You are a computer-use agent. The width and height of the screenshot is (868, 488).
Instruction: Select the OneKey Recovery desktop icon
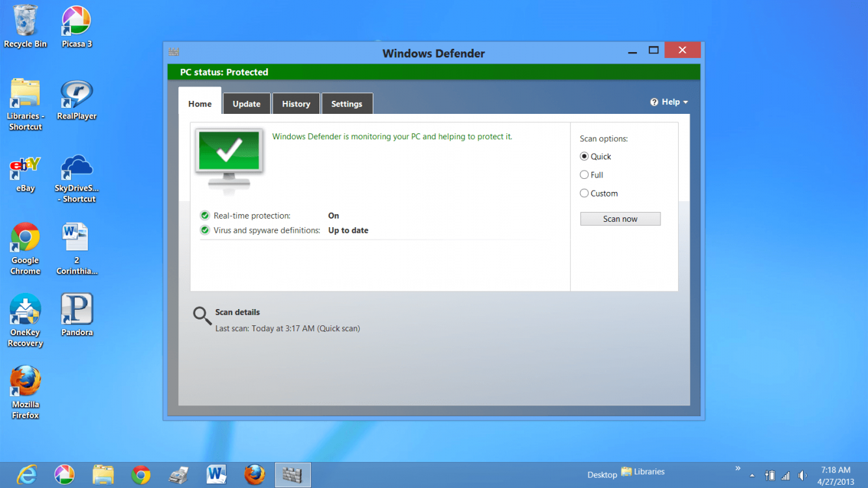point(25,321)
